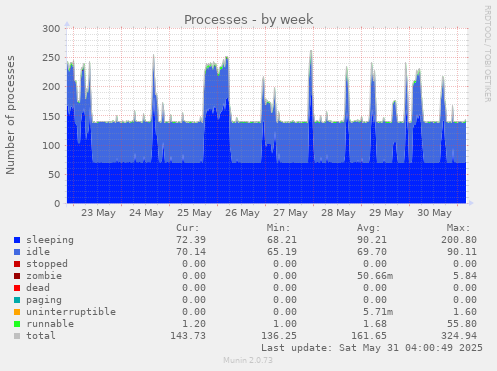Click idle minimum value 65.19
Image resolution: width=497 pixels, height=371 pixels.
pos(282,252)
